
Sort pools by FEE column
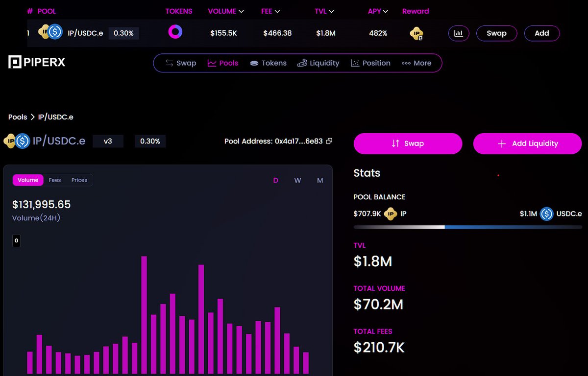(x=270, y=11)
